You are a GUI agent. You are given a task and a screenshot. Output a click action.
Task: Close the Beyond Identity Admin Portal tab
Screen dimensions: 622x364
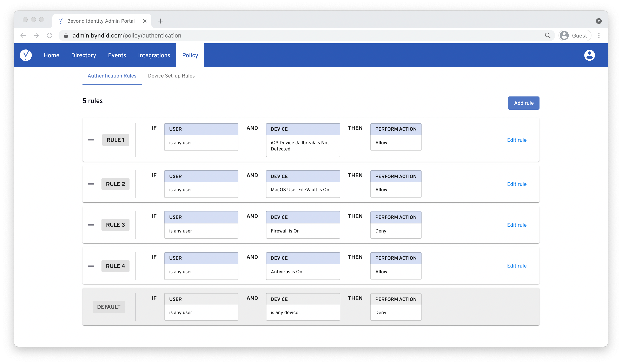click(x=145, y=21)
